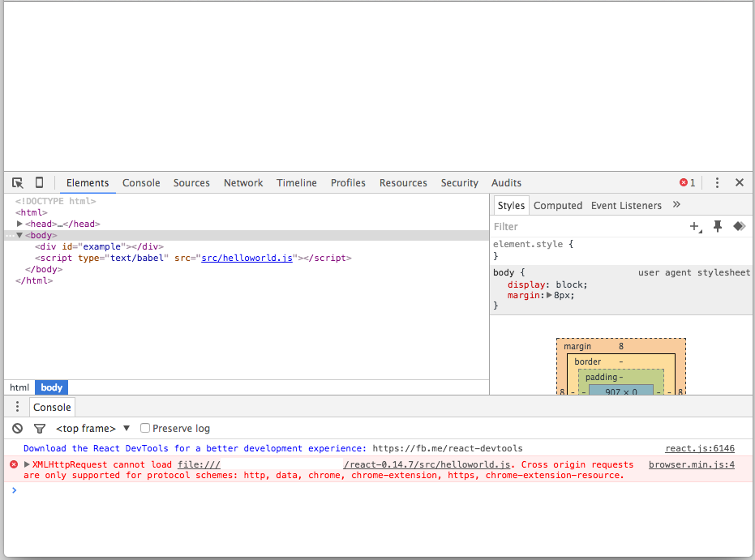
Task: Toggle the console filter funnel icon
Action: 40,428
